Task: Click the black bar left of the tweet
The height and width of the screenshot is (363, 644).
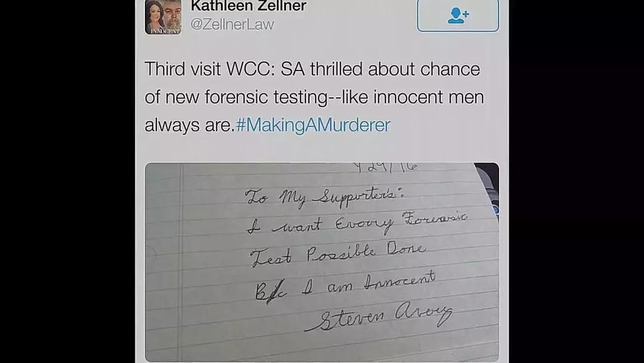Action: point(67,181)
